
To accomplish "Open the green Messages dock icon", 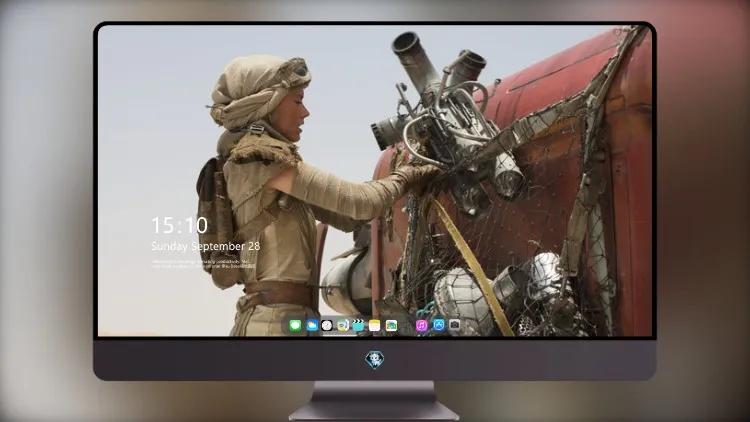I will tap(295, 326).
